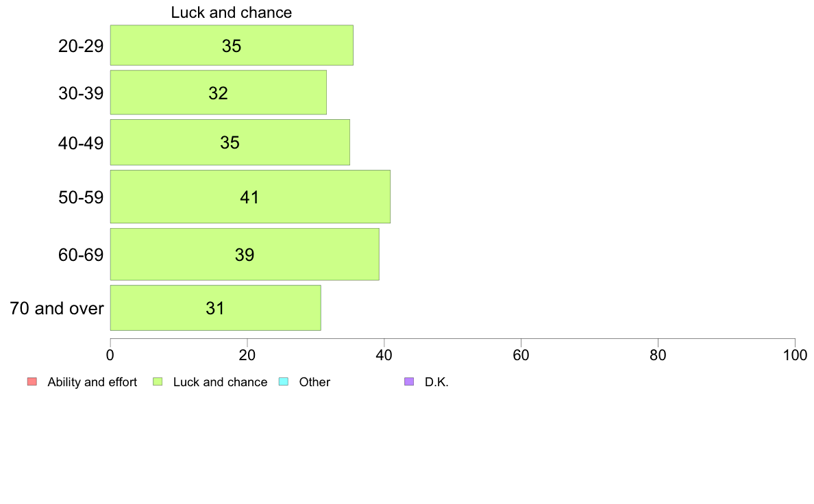
Task: Click the 60 tick on x-axis
Action: (521, 355)
